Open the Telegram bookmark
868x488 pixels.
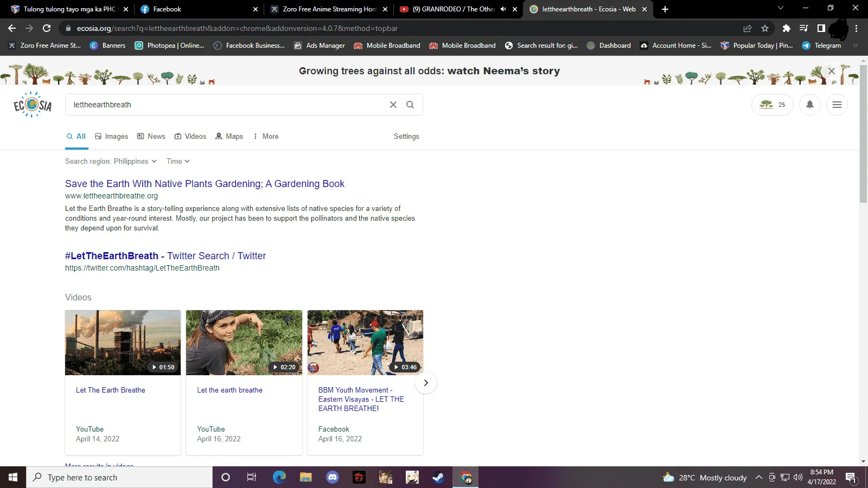pyautogui.click(x=821, y=46)
